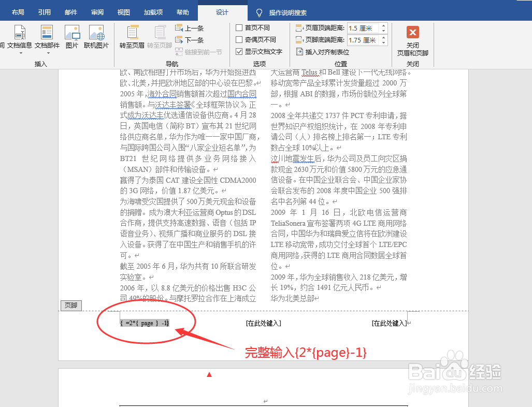
Task: Click the word TeliaSonera in the document
Action: tap(288, 223)
